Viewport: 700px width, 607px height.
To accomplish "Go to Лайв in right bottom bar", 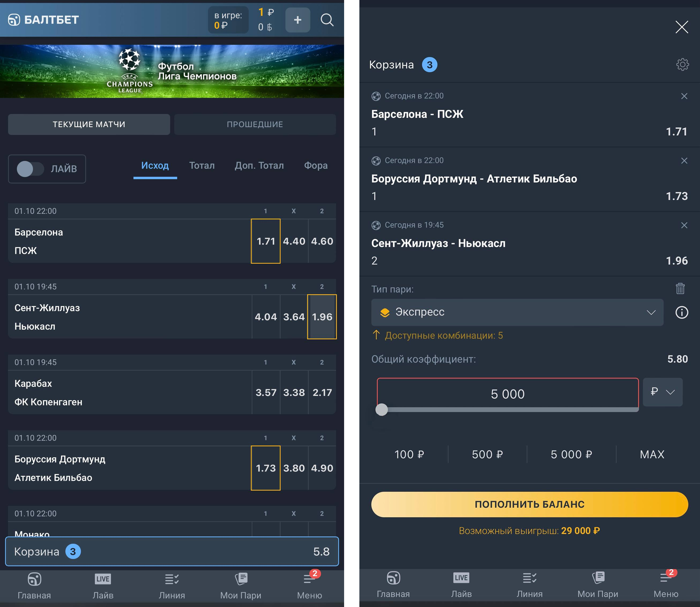I will pyautogui.click(x=461, y=585).
